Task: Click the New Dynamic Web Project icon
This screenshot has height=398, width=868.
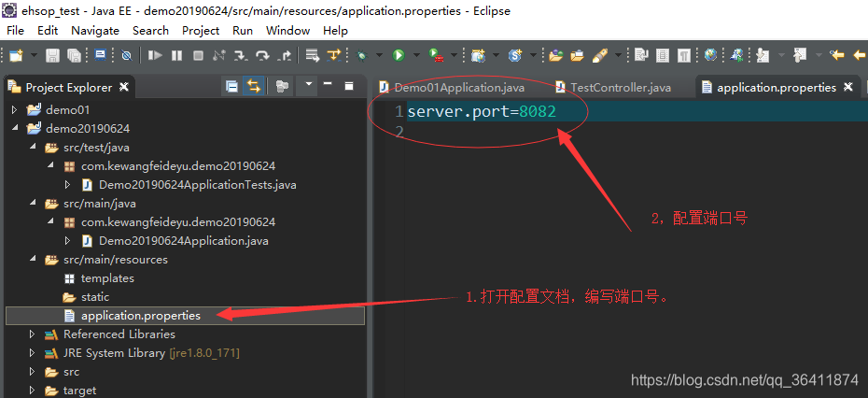Action: click(x=478, y=55)
